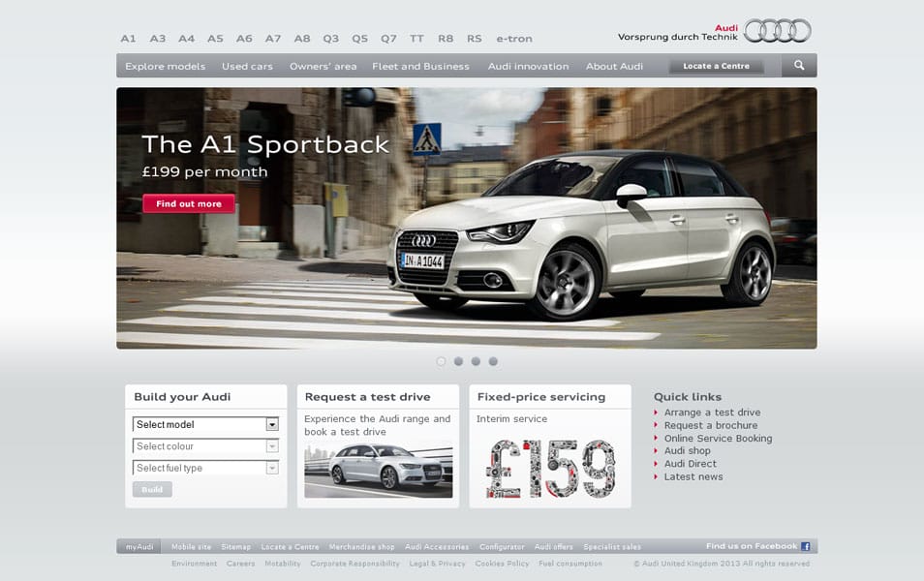The width and height of the screenshot is (924, 581).
Task: Select the Q7 model link
Action: coord(388,39)
